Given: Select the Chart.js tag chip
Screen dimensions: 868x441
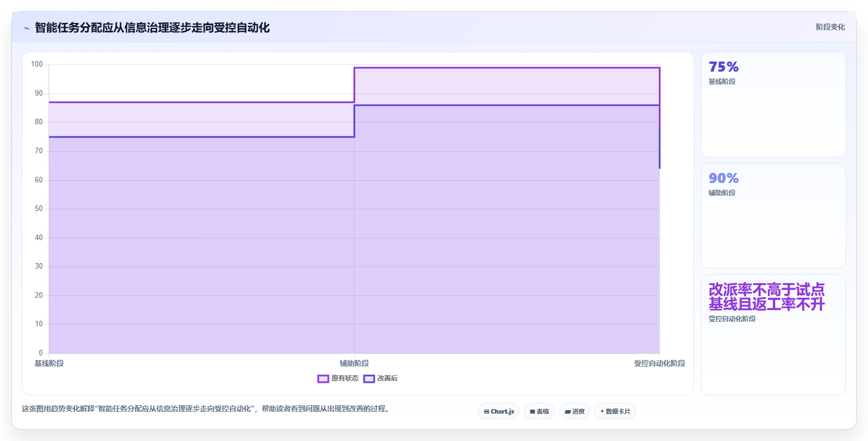Looking at the screenshot, I should 499,411.
